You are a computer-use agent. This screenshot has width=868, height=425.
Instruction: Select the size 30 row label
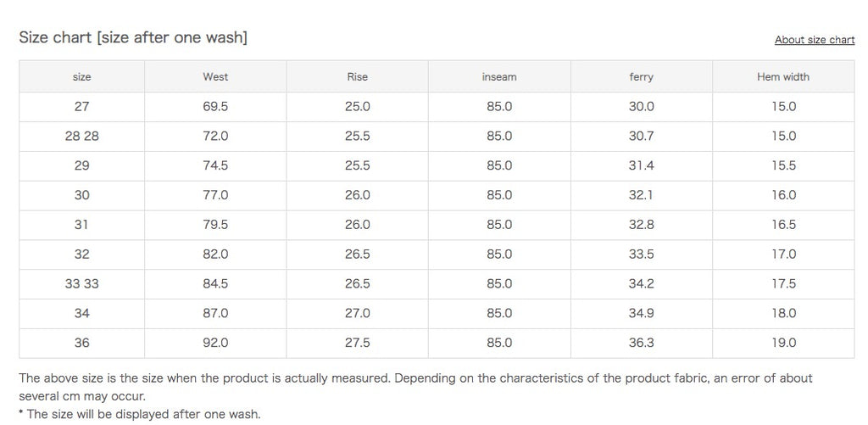[x=81, y=195]
